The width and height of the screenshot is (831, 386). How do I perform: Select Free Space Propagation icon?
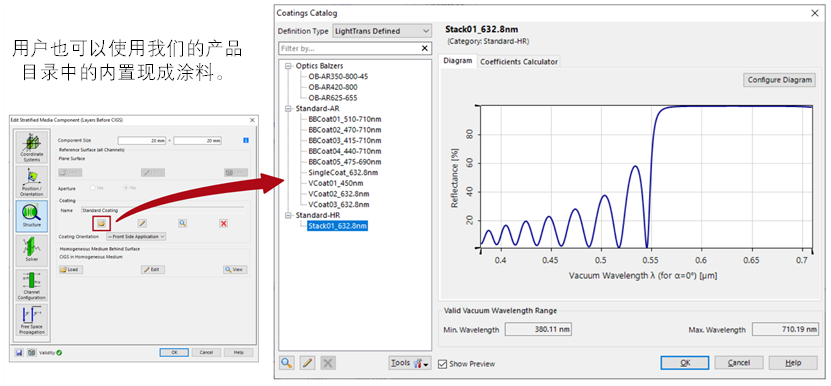(31, 320)
